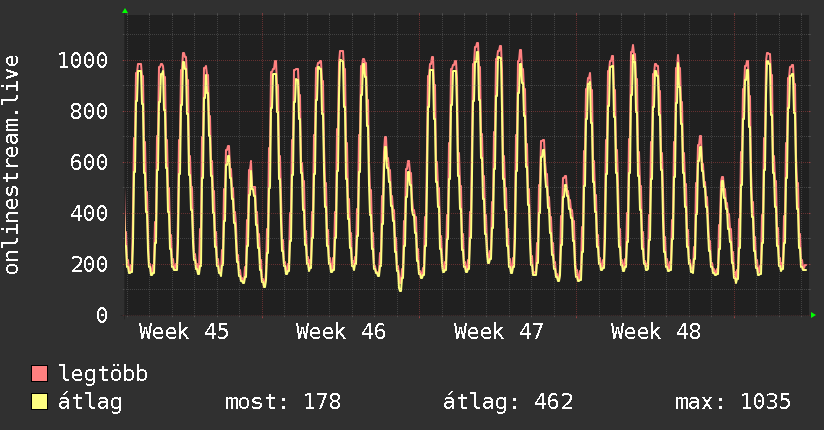Click the 'max: 1035' statistic
824x430 pixels.
[x=733, y=402]
